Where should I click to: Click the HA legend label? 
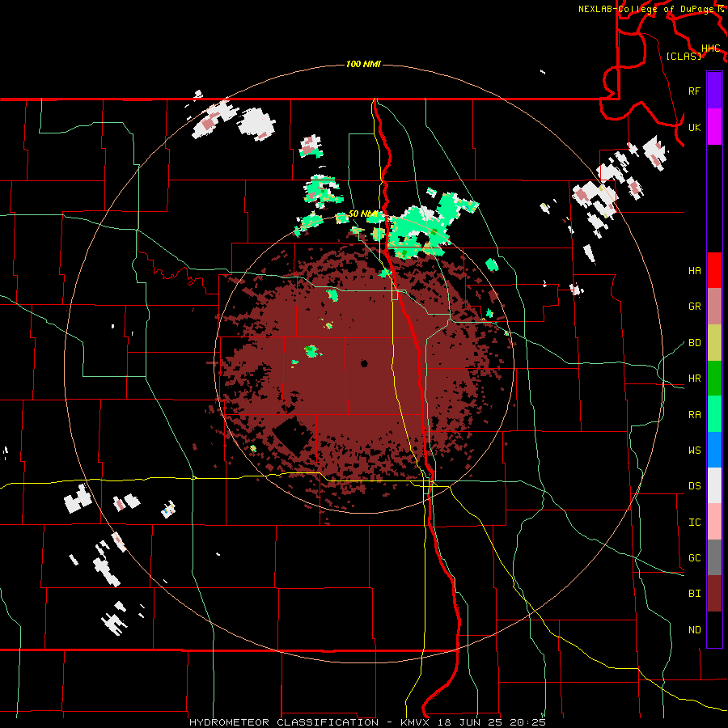point(694,271)
